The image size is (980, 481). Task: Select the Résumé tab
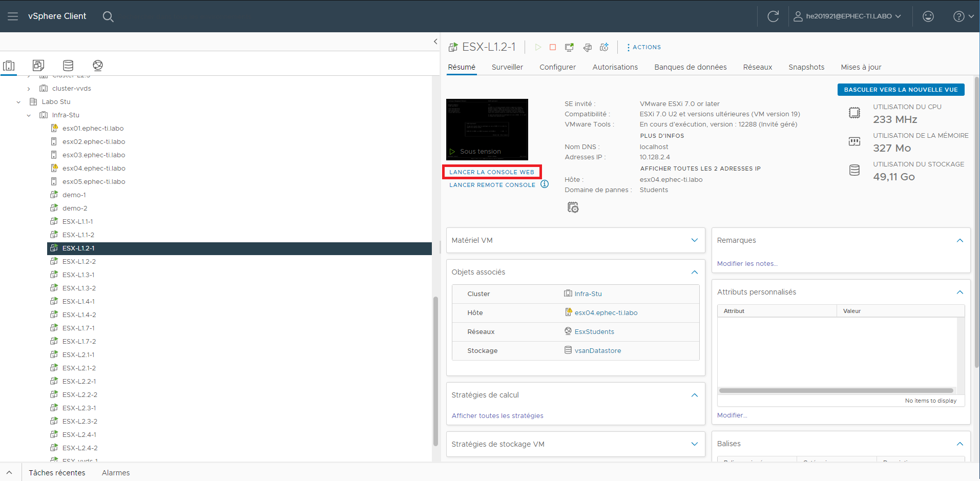click(462, 67)
